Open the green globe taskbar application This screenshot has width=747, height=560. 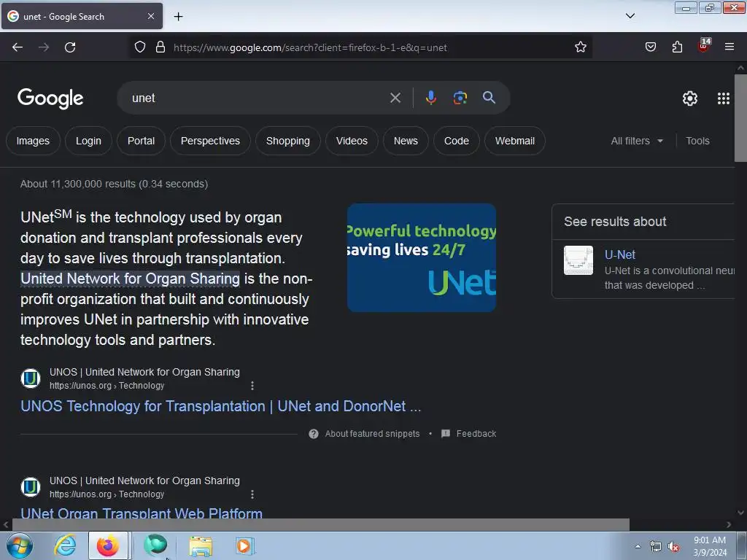tap(155, 545)
